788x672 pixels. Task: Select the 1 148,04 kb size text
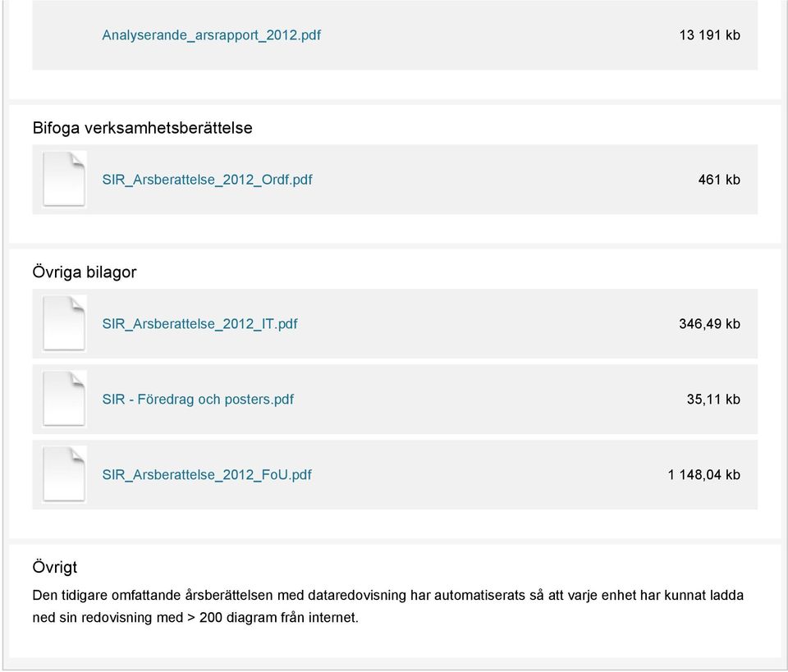click(704, 474)
